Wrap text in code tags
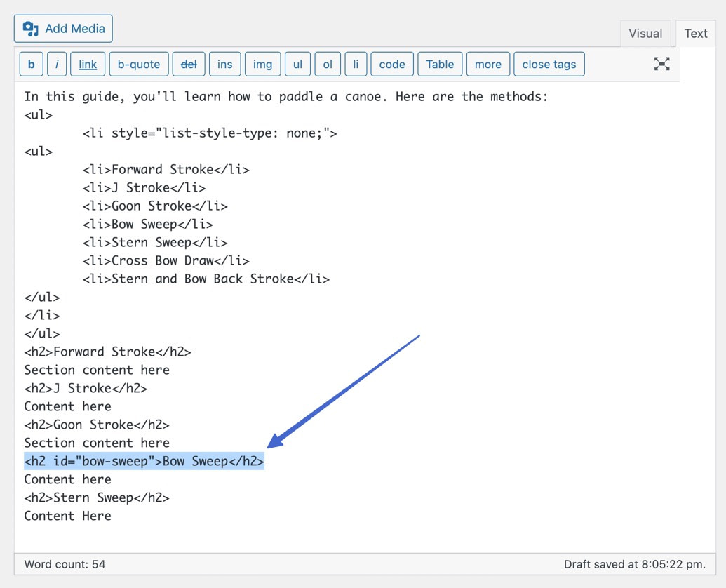This screenshot has width=726, height=588. click(391, 64)
